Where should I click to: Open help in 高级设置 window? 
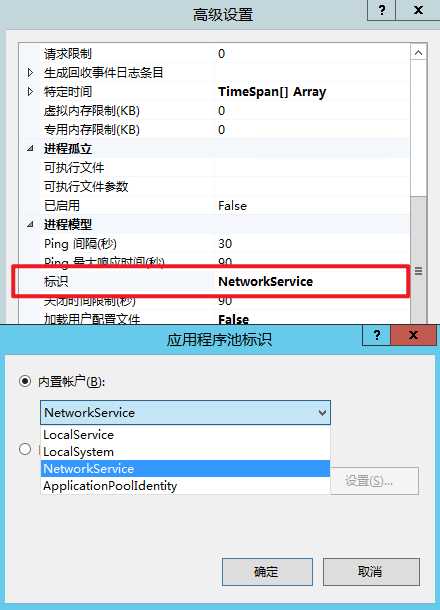coord(382,10)
